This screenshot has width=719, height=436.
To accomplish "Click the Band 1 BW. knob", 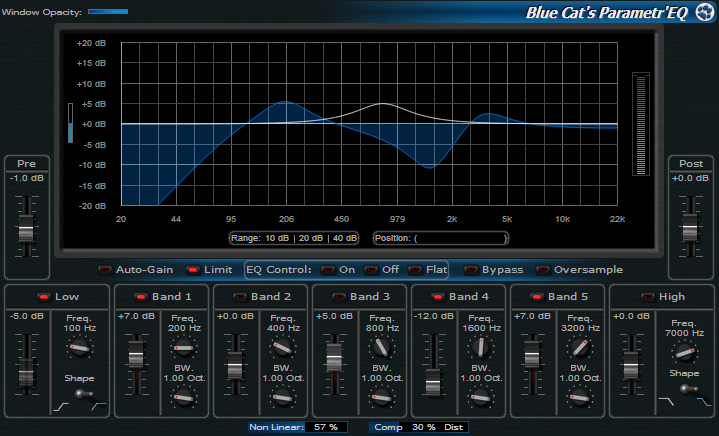I will point(184,398).
